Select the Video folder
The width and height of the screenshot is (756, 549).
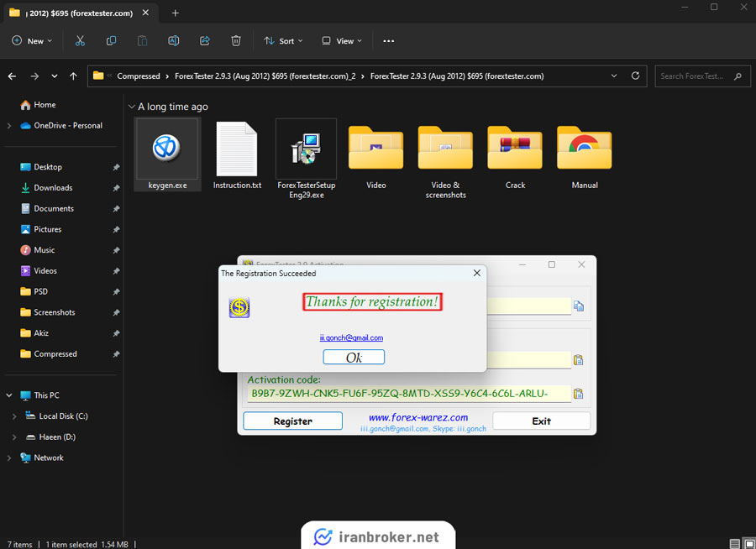pos(375,157)
